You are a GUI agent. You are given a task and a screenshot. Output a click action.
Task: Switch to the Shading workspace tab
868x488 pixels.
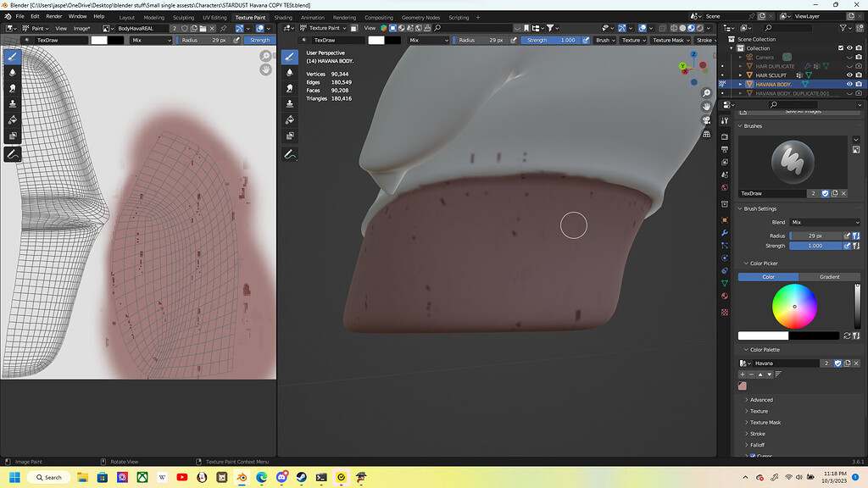click(x=284, y=17)
